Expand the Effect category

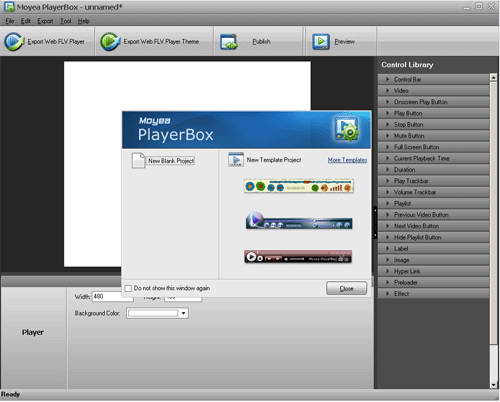tap(433, 294)
